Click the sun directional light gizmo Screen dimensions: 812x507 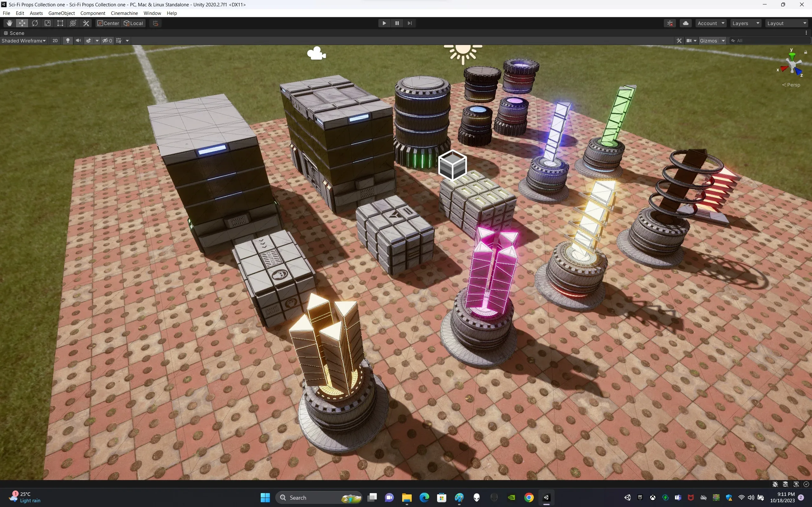click(463, 52)
